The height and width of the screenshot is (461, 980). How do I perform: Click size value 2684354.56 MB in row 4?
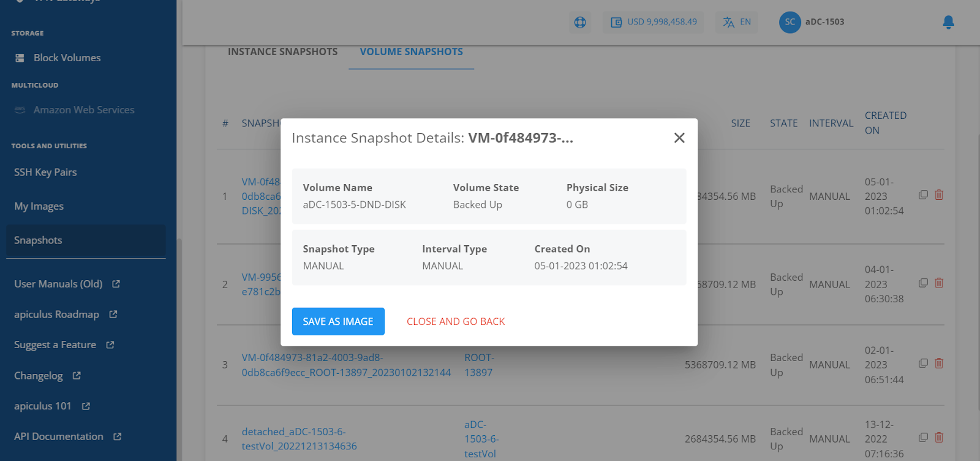[720, 439]
